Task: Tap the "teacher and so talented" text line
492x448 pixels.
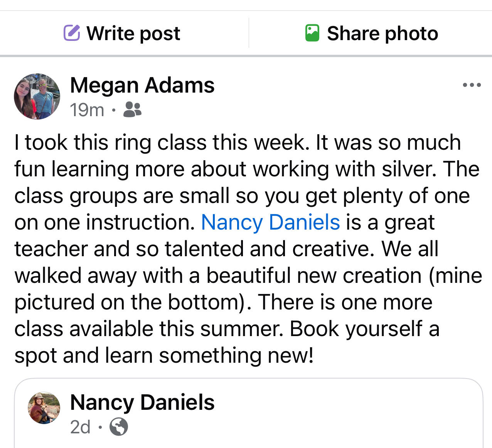Action: [x=154, y=249]
